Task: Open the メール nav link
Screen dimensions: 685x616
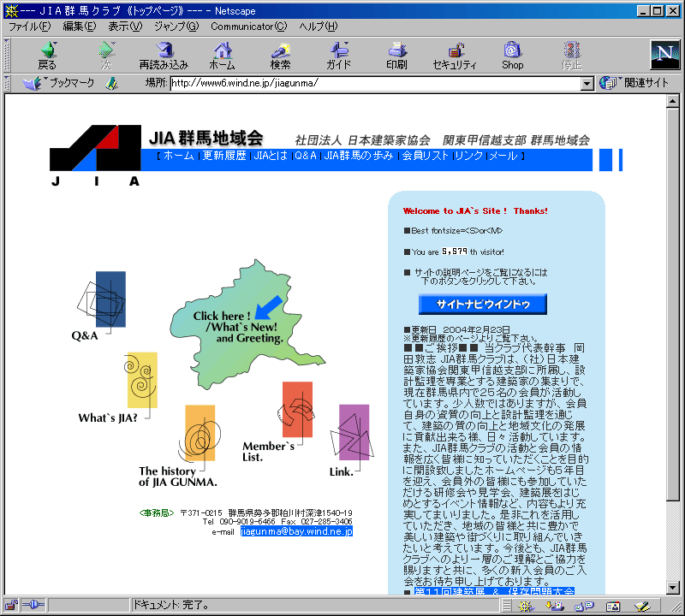Action: [503, 156]
